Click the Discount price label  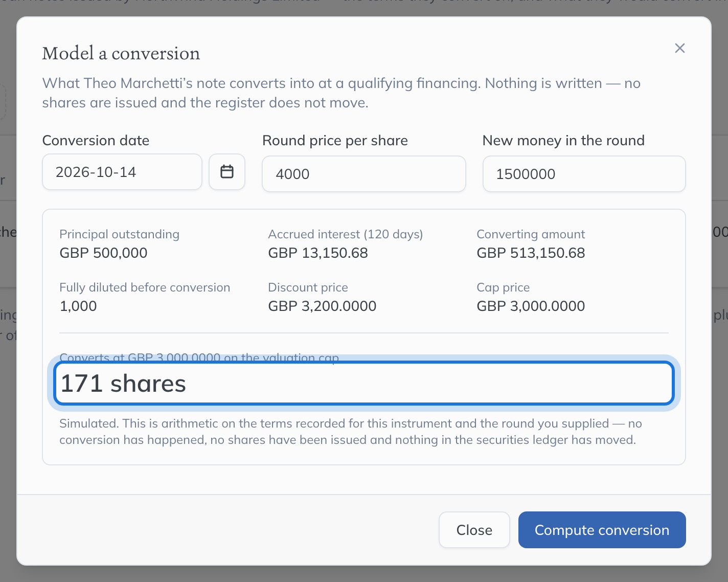coord(308,287)
